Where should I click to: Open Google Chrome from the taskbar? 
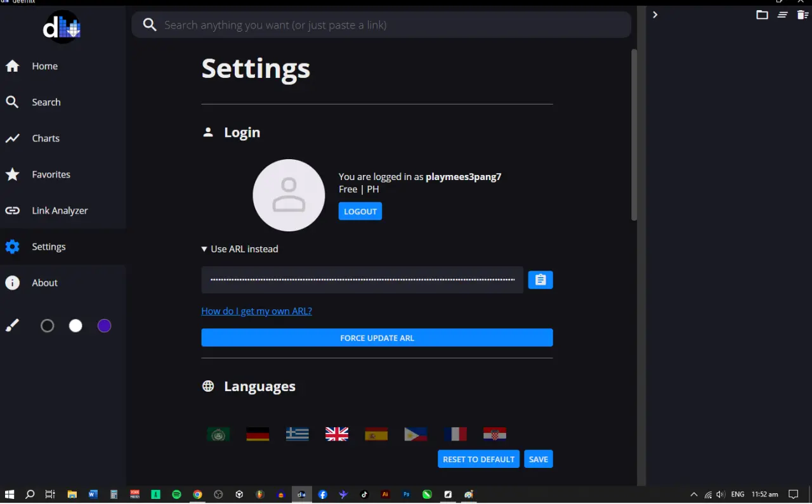point(198,494)
